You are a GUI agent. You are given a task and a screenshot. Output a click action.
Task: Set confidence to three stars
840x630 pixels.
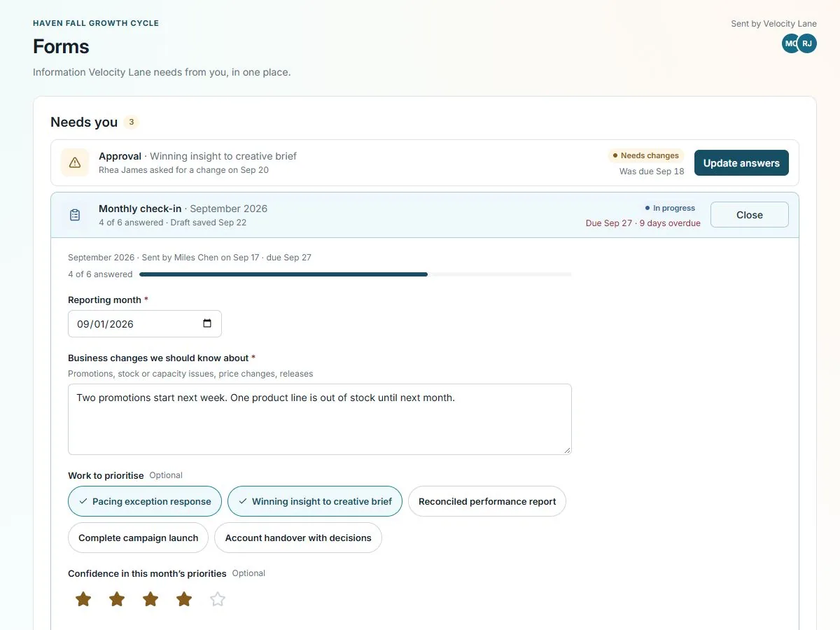click(150, 599)
